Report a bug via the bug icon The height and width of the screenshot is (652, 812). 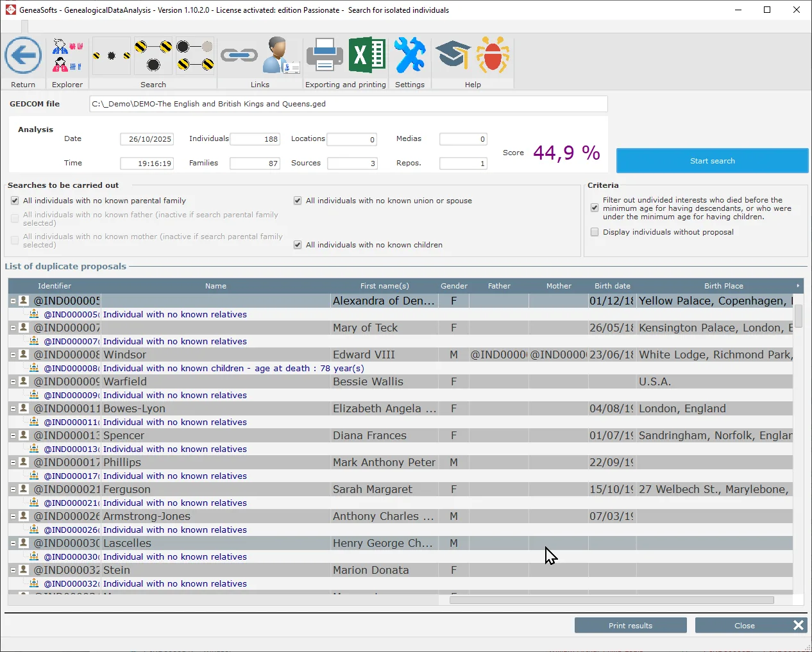click(x=492, y=55)
